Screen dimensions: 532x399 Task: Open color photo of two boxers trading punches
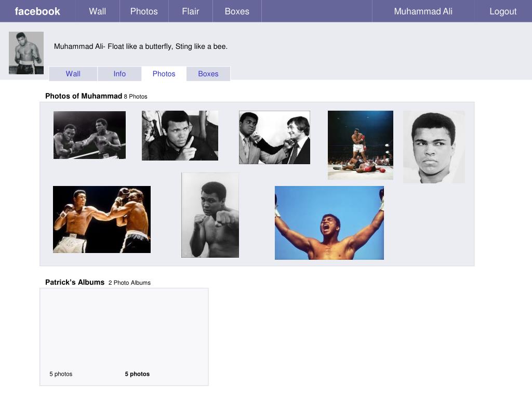[x=102, y=219]
